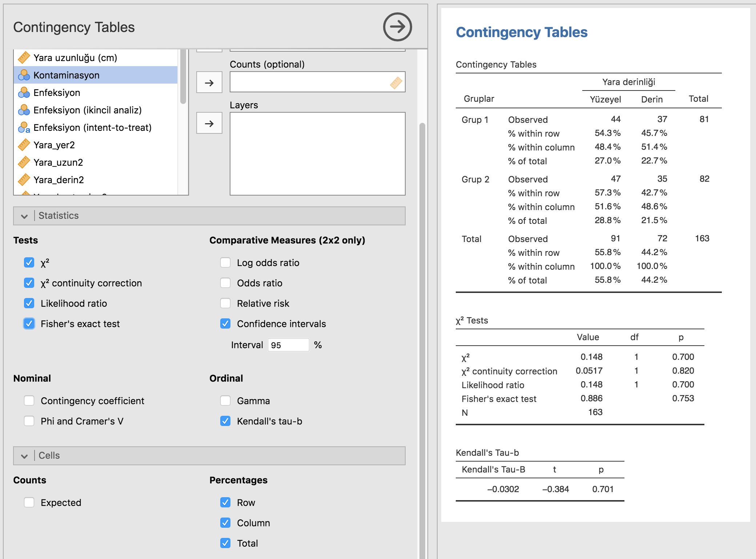Move variable into Counts box with arrow
The width and height of the screenshot is (756, 559).
pos(209,83)
